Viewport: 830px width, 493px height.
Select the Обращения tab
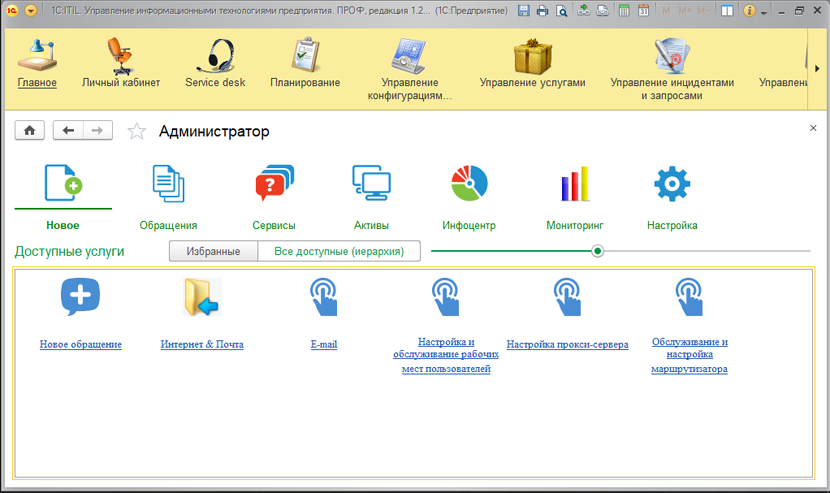[168, 195]
